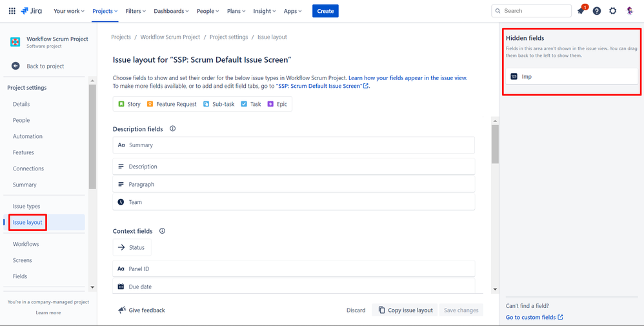Click the Search input field

coord(531,11)
